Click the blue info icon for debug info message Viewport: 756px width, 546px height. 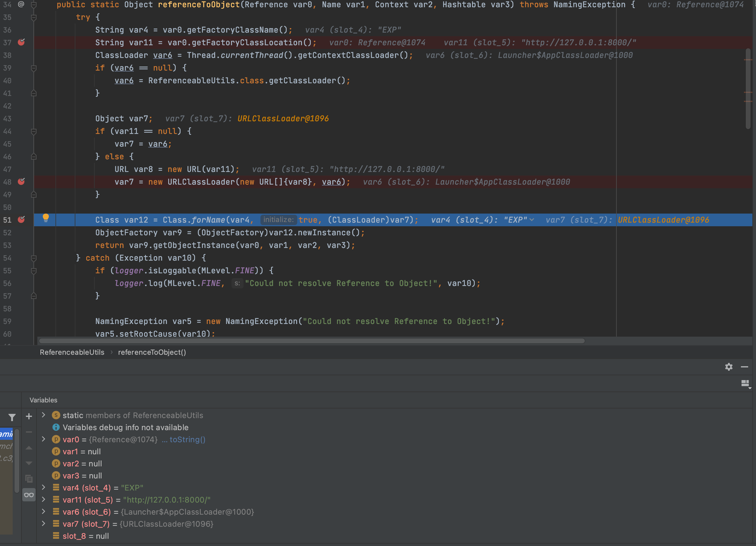pos(56,427)
